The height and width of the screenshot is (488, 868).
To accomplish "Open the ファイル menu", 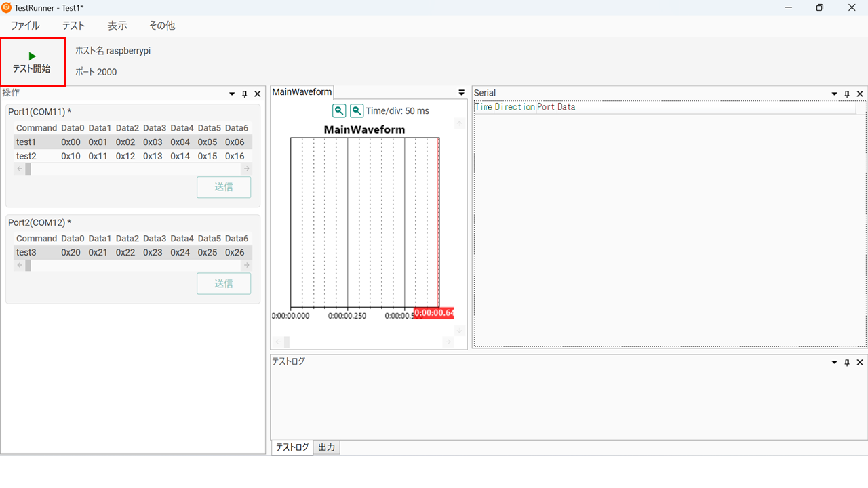I will [25, 26].
